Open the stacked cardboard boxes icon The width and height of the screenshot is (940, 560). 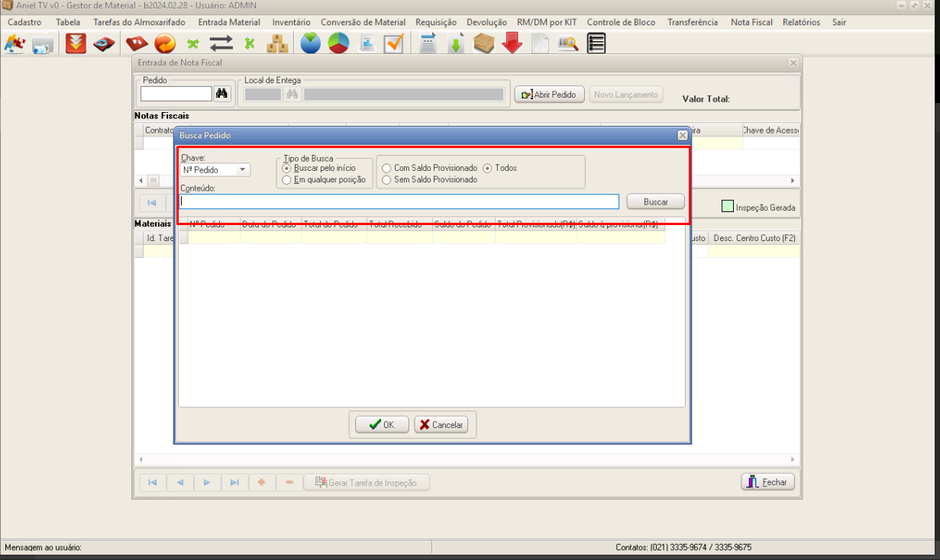[277, 44]
